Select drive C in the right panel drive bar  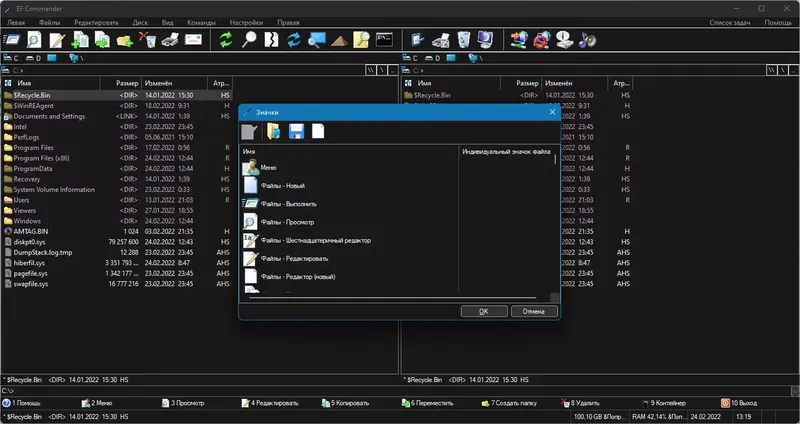[x=410, y=58]
